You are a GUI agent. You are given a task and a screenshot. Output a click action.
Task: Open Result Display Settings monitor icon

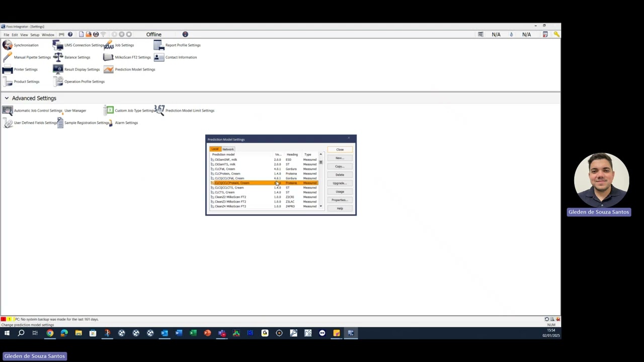pos(58,69)
